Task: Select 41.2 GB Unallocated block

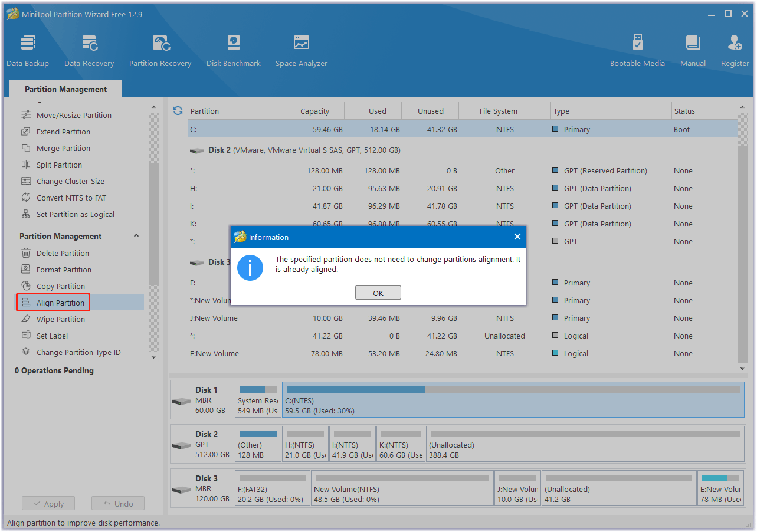Action: pos(619,489)
